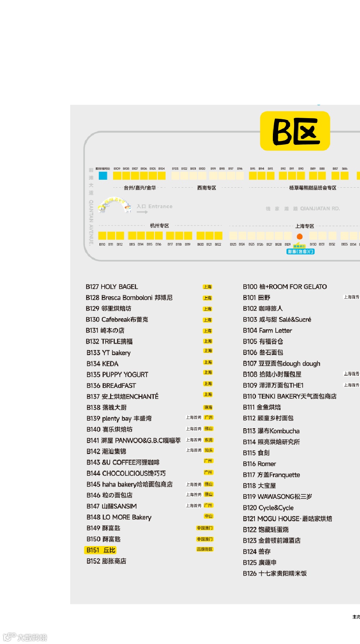Viewport: 360px width, 644px height.
Task: Select the 杭州专区 zone label
Action: [x=159, y=225]
